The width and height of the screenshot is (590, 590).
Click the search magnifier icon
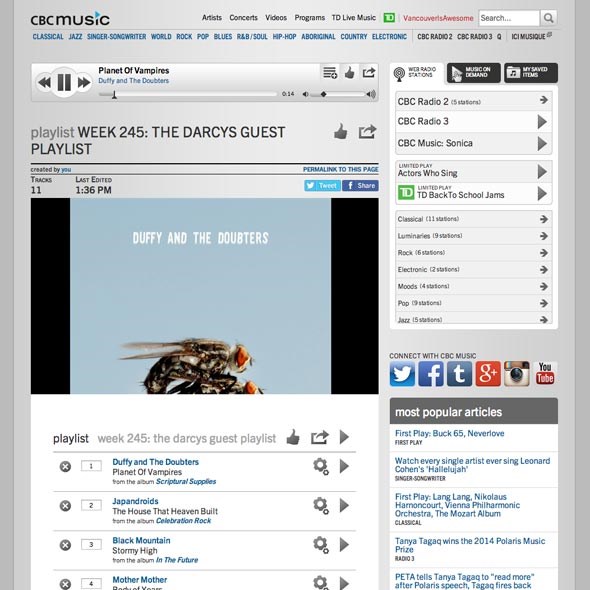(549, 18)
